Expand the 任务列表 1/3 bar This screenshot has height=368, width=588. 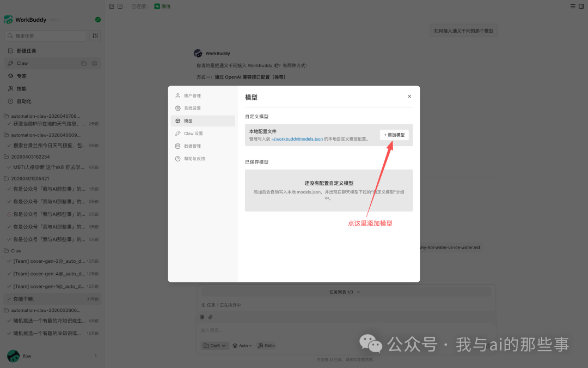(345, 292)
